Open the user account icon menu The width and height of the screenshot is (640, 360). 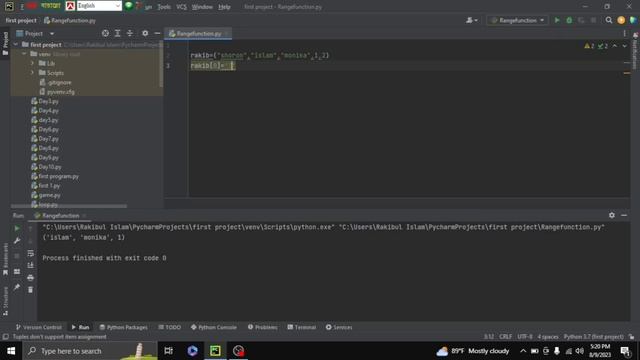(471, 20)
